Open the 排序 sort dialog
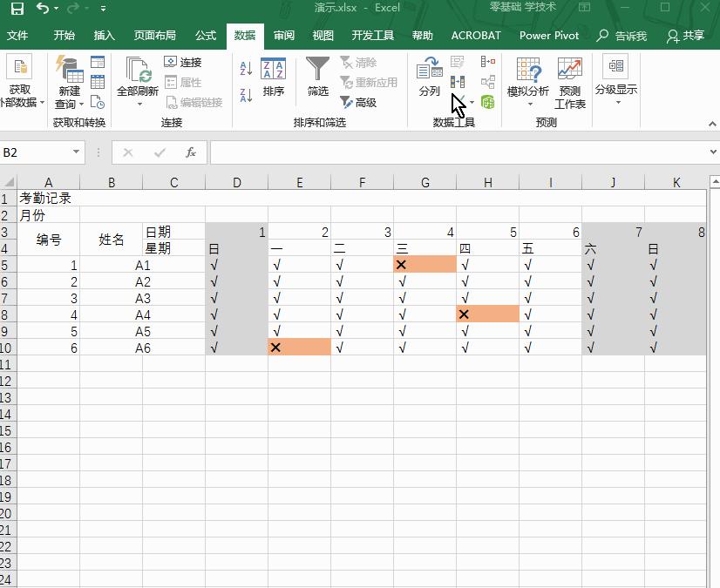This screenshot has width=720, height=588. tap(273, 78)
